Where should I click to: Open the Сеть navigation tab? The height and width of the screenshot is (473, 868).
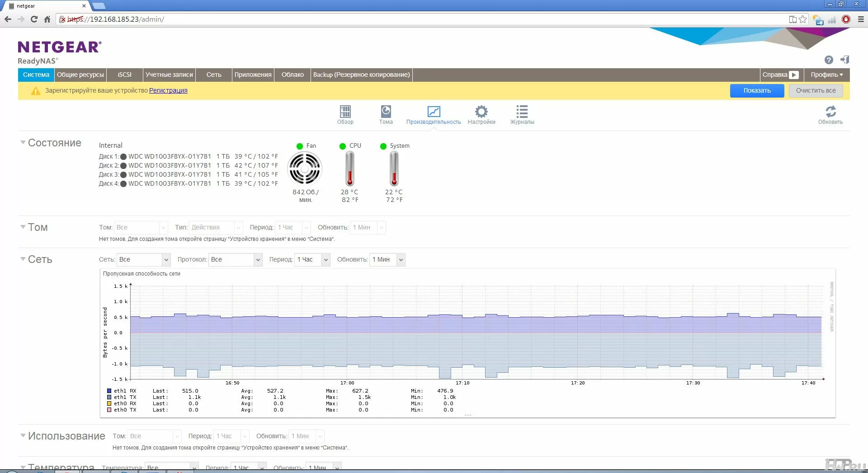(214, 75)
